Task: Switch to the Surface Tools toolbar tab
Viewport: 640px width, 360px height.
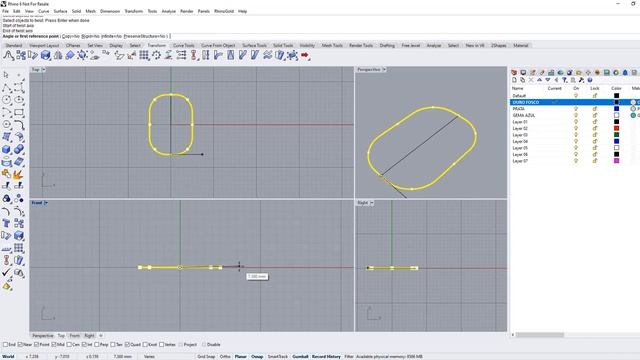Action: coord(254,45)
